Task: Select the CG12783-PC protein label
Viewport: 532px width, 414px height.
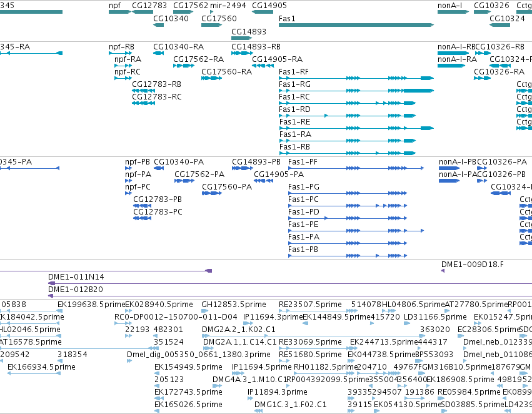Action: pyautogui.click(x=158, y=212)
